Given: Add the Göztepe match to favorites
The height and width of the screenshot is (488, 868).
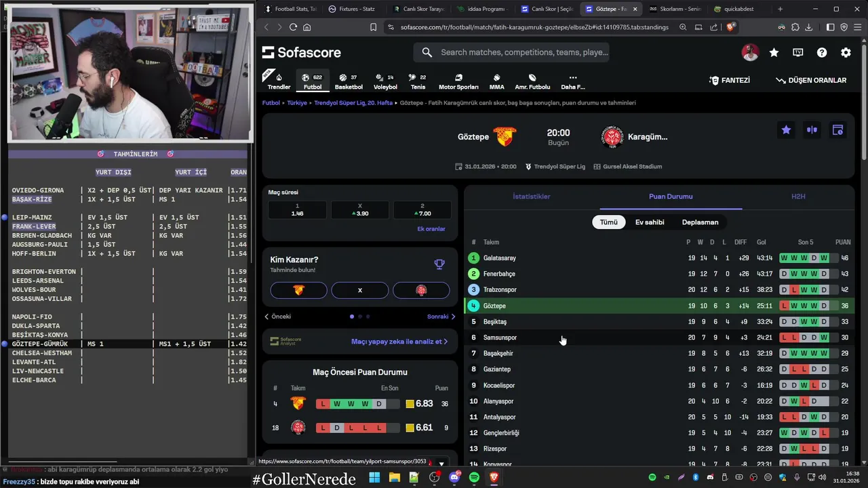Looking at the screenshot, I should tap(786, 130).
